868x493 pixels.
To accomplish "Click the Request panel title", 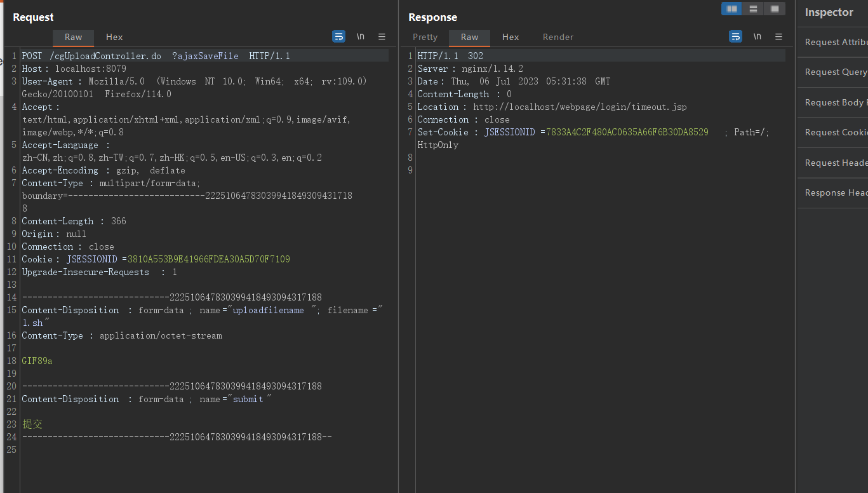I will (x=33, y=17).
